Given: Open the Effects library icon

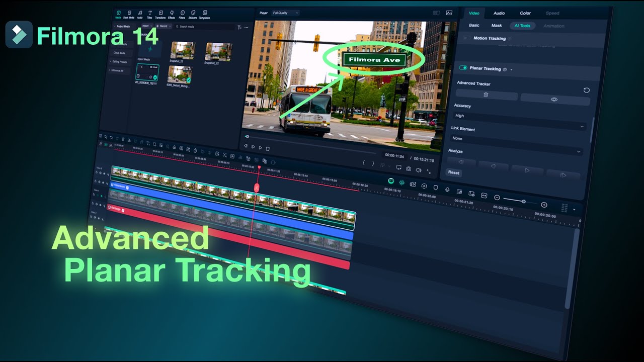Looking at the screenshot, I should click(172, 14).
